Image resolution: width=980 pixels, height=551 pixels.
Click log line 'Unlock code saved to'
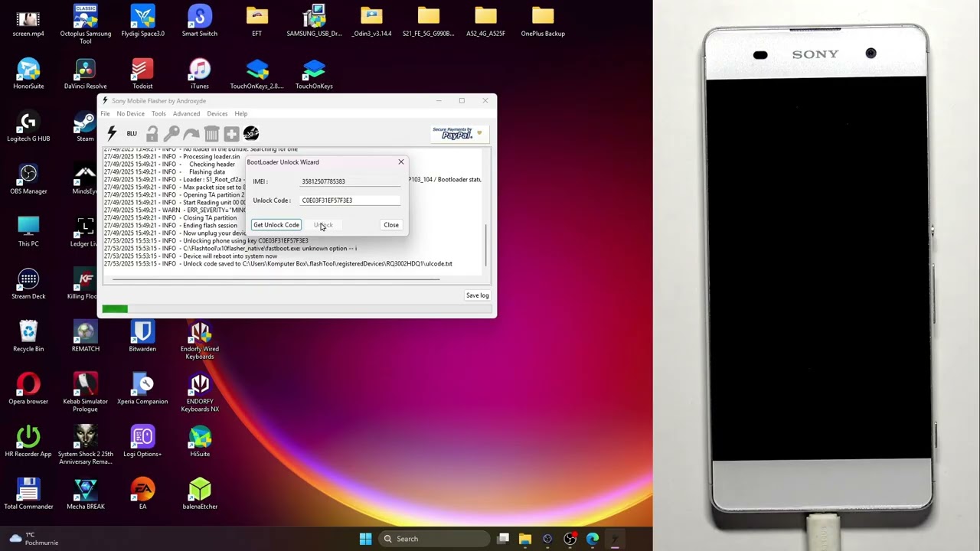[x=278, y=264]
